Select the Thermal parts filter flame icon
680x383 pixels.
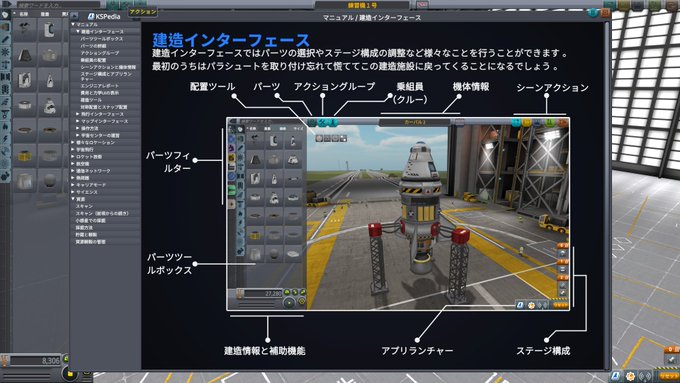[x=5, y=127]
